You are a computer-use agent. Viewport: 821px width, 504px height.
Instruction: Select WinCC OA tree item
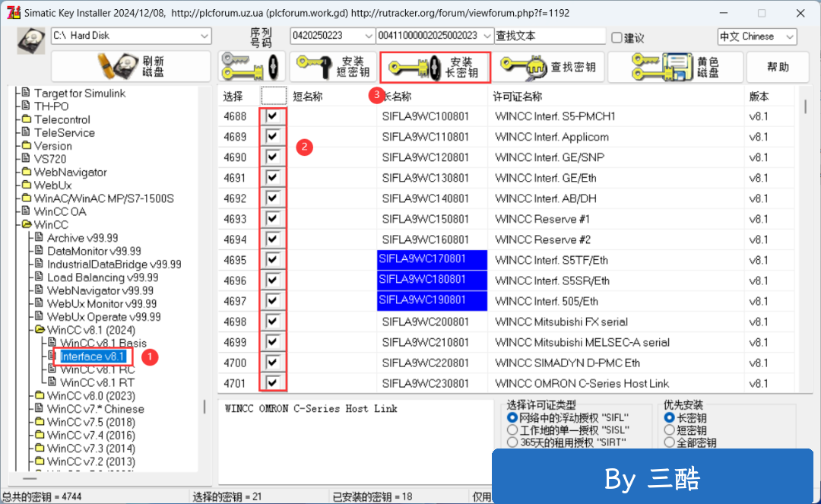pos(60,211)
